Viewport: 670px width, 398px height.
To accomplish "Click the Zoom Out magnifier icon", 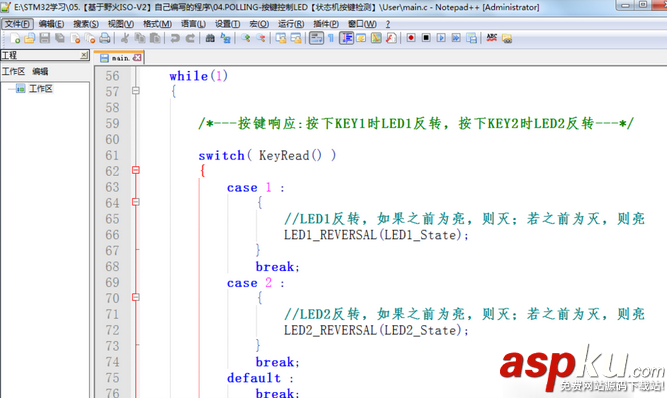I will point(261,38).
